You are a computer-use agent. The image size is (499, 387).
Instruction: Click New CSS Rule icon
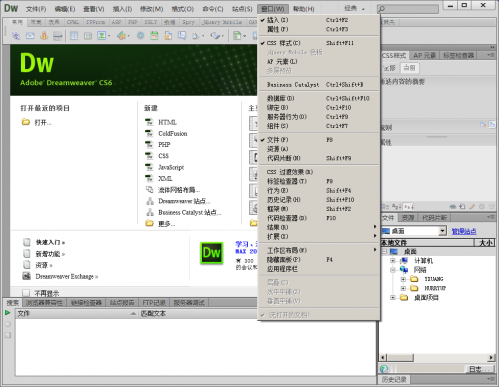462,207
